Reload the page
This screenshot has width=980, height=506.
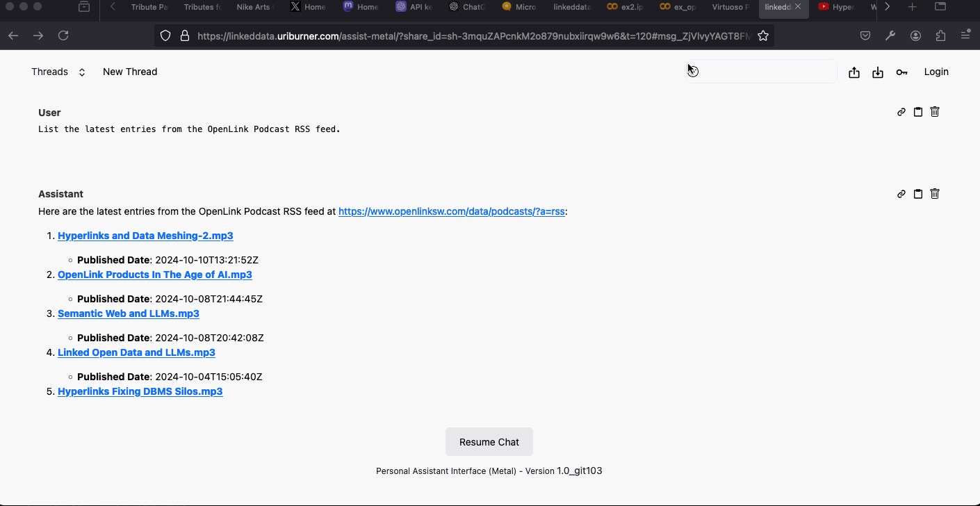(x=63, y=35)
